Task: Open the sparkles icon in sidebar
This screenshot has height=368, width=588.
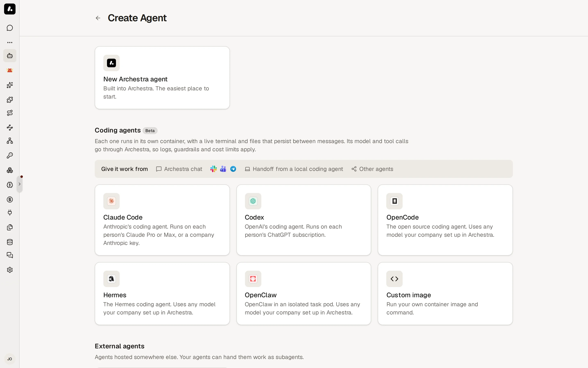Action: point(10,85)
